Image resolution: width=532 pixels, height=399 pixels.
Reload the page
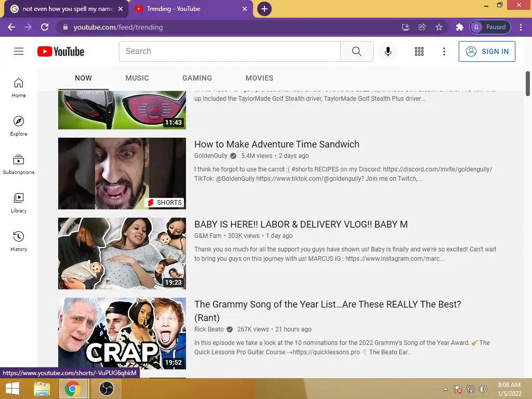45,27
